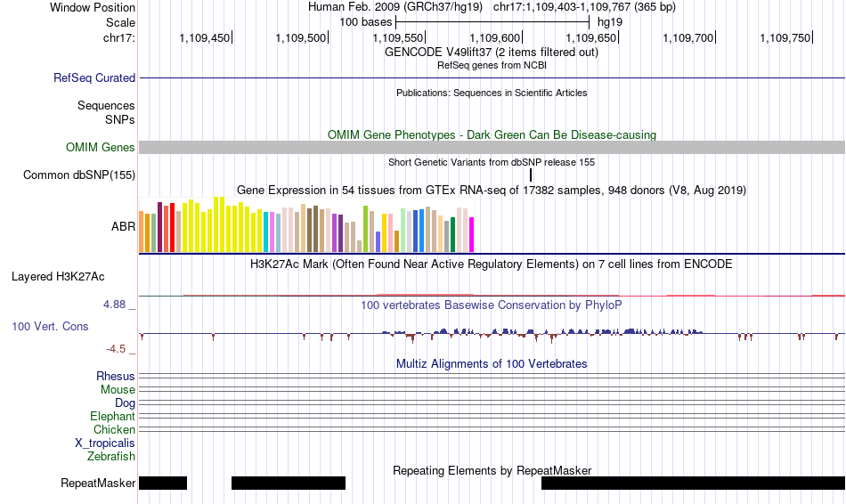Click the hg19 assembly label near scale
This screenshot has width=846, height=504.
click(x=610, y=22)
